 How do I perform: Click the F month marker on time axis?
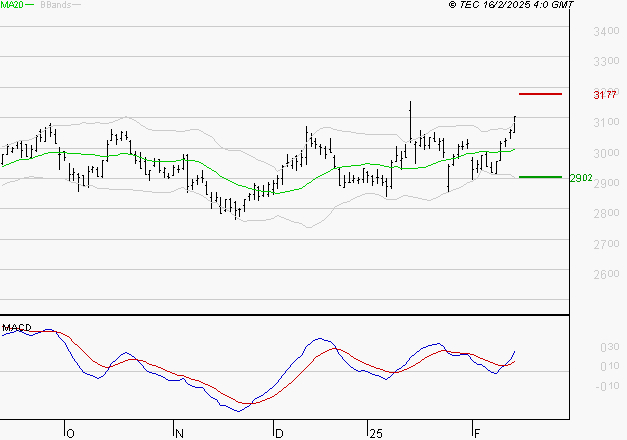point(476,434)
